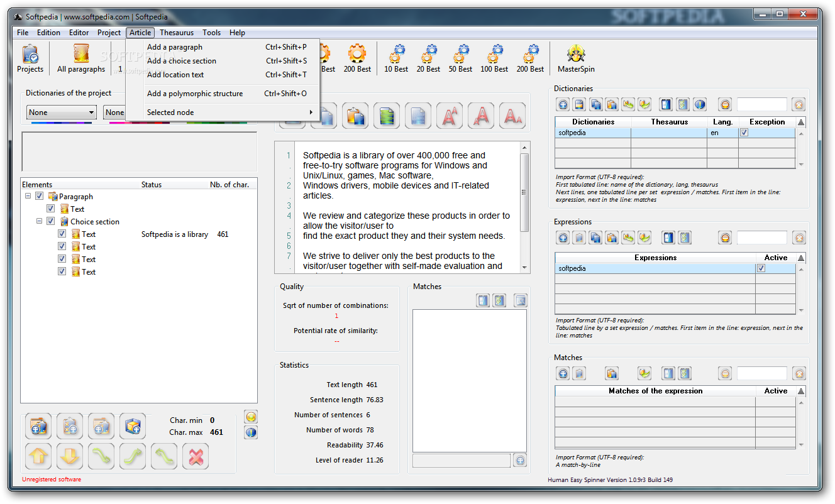Launch the MasterSpin tool
835x504 pixels.
point(576,58)
